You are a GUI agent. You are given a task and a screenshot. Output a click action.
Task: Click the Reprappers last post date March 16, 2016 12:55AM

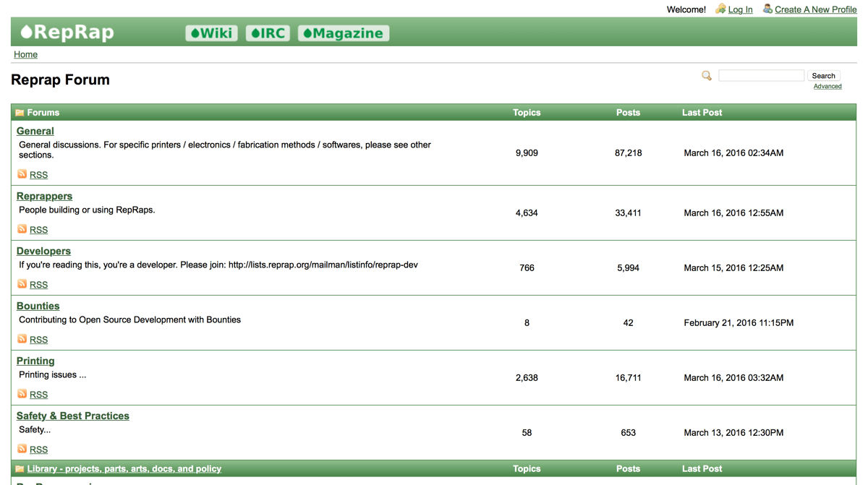[733, 213]
